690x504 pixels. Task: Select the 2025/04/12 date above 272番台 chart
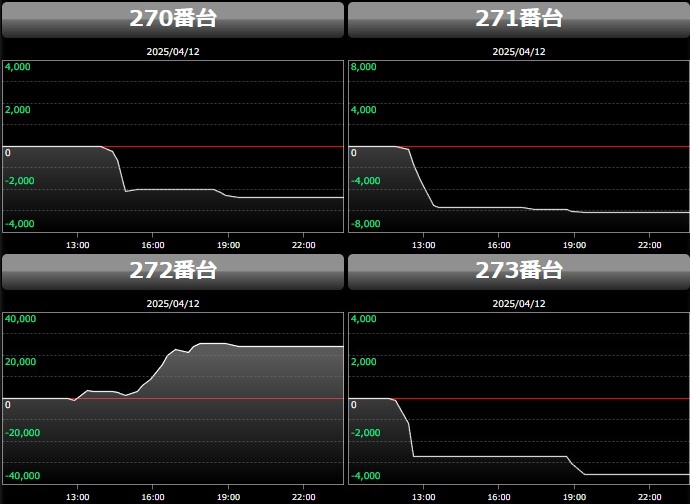(x=172, y=303)
